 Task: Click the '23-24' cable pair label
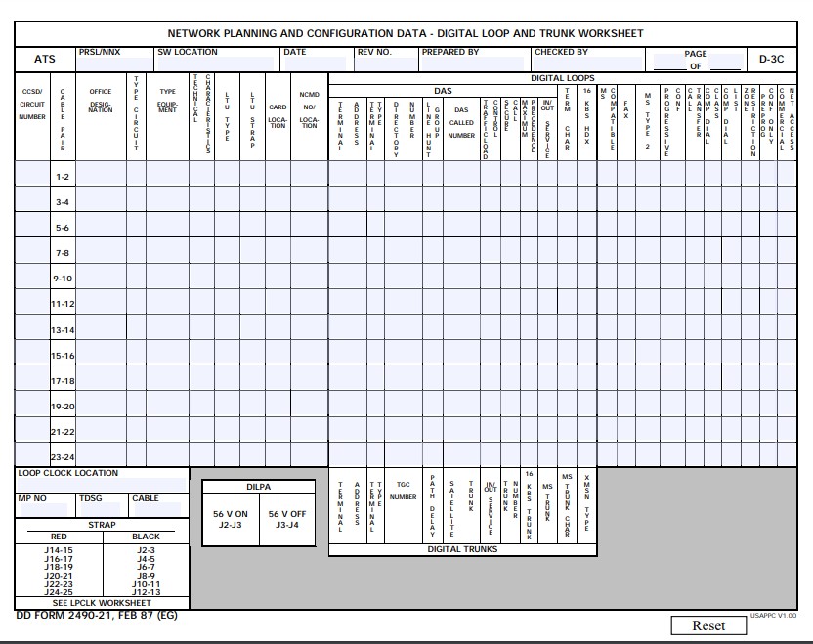(63, 457)
